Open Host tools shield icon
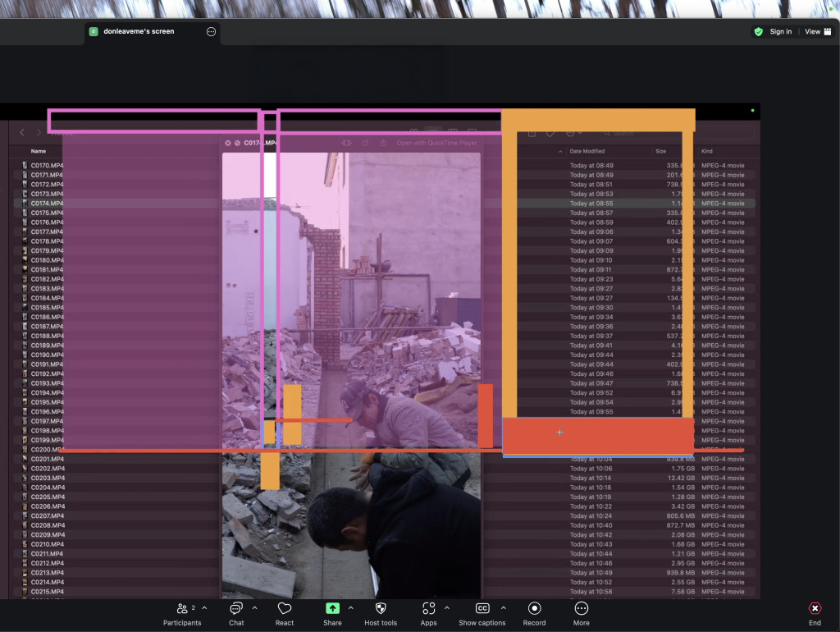 [381, 609]
